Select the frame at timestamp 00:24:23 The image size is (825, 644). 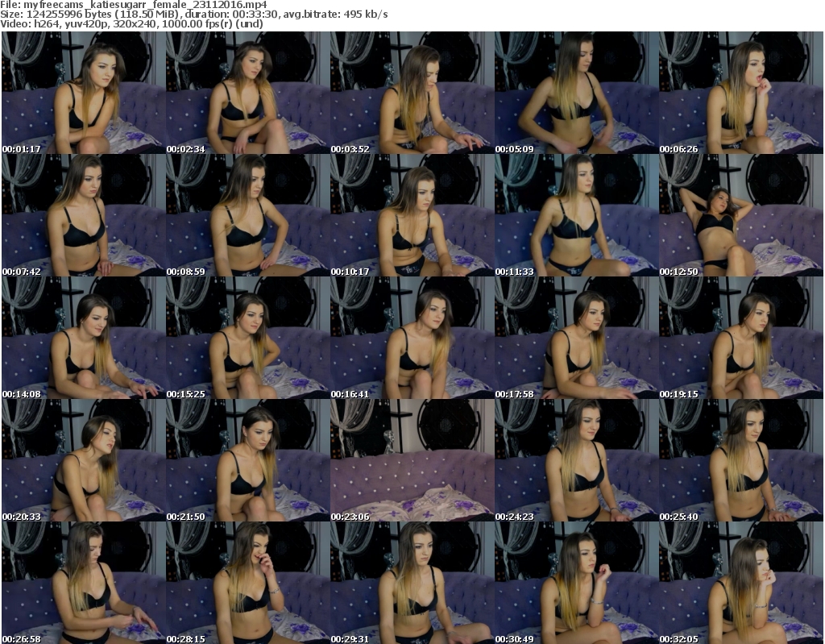pos(577,460)
